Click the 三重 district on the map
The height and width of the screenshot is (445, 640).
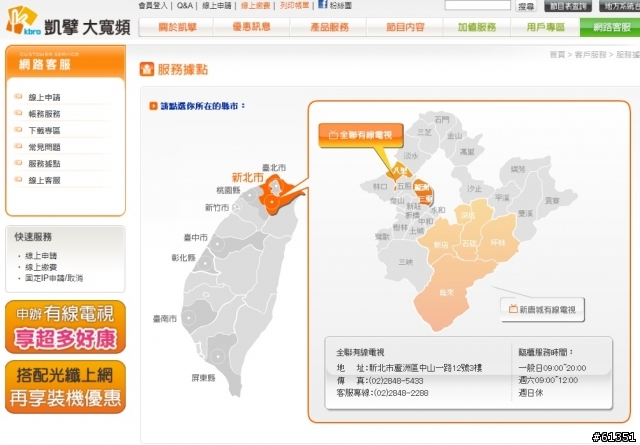point(425,198)
